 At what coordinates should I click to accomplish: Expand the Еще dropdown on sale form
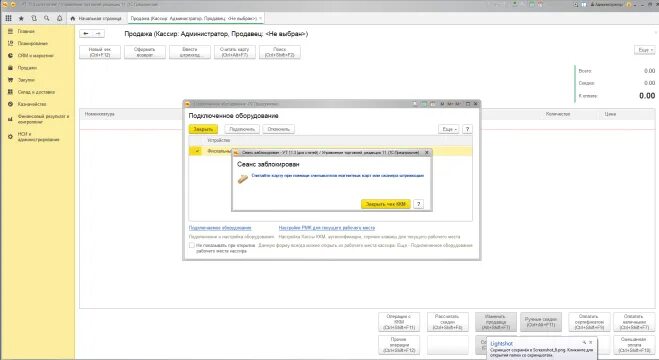(645, 50)
